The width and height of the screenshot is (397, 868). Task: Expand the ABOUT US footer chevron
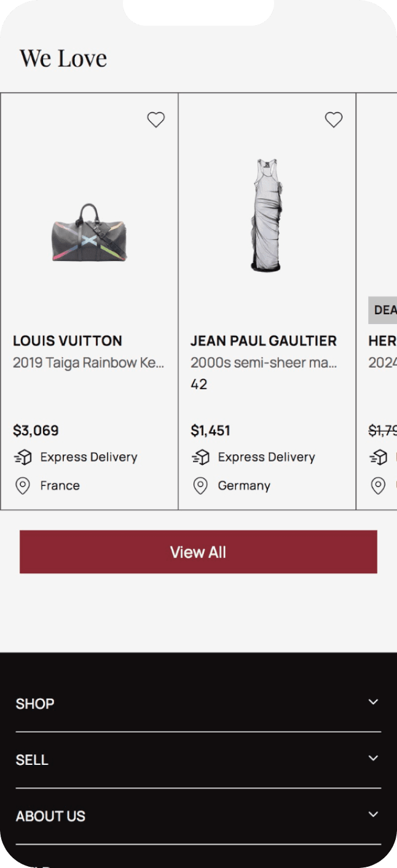point(373,815)
